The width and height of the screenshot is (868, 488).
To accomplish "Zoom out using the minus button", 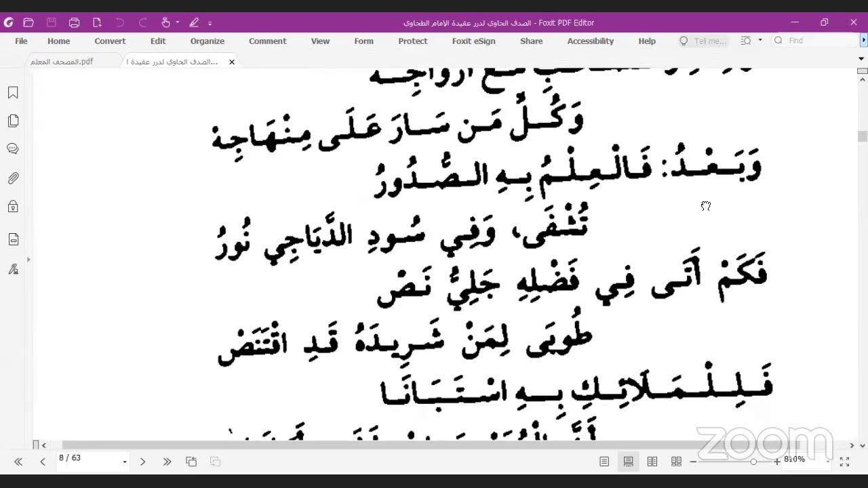I will click(693, 462).
